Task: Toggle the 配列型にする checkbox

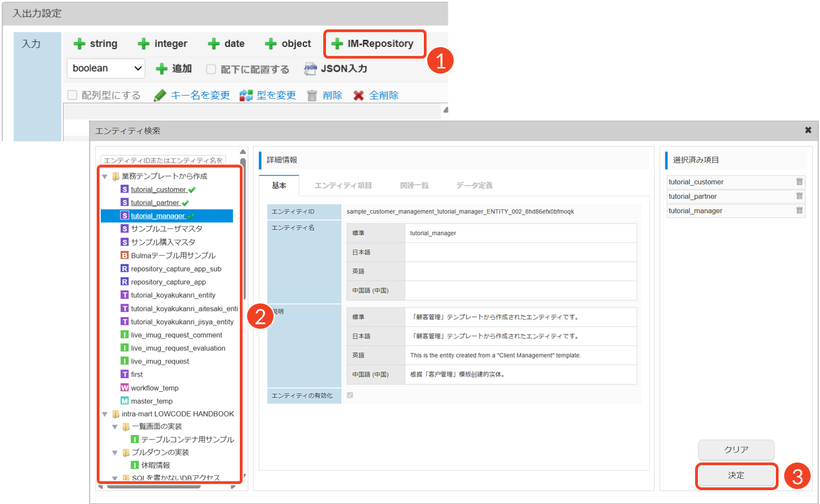Action: (x=72, y=95)
